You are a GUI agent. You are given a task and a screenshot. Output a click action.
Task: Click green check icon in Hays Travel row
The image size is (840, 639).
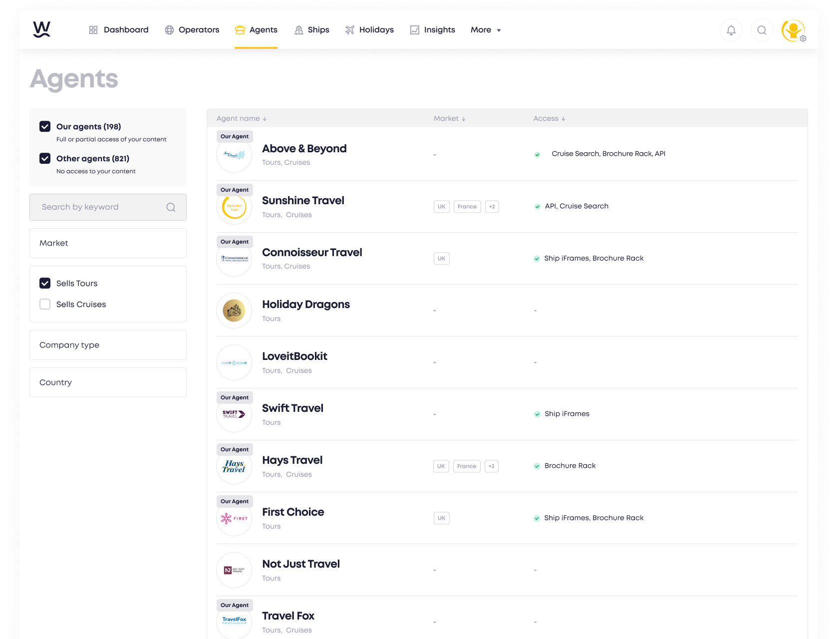coord(537,466)
